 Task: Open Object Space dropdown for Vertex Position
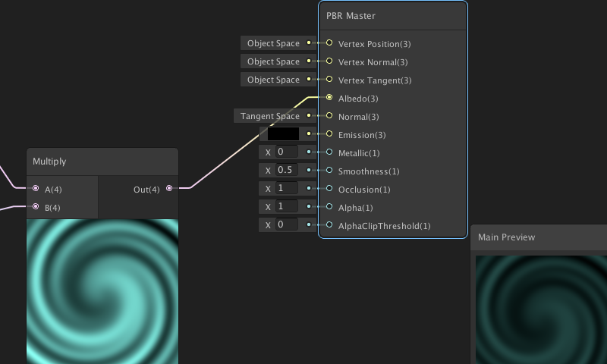(278, 43)
